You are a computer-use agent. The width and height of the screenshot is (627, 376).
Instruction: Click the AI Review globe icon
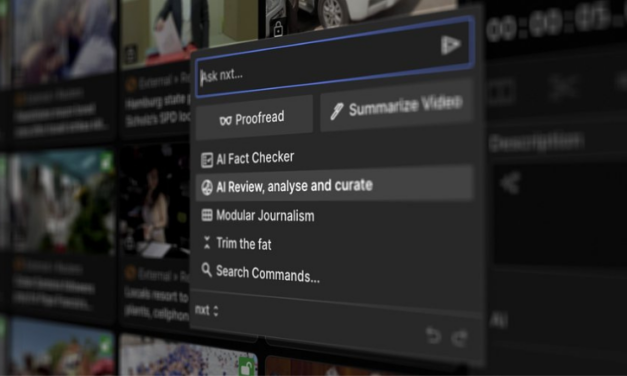pyautogui.click(x=207, y=187)
